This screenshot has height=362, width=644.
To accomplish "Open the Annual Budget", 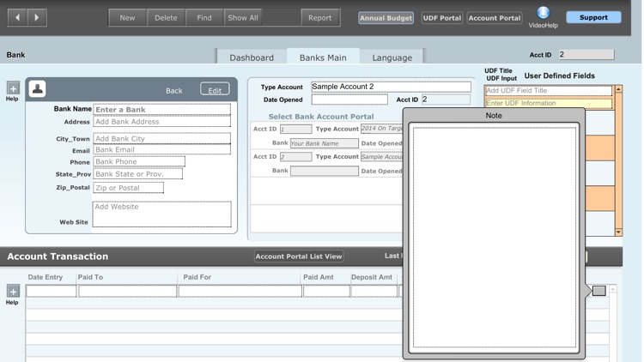I will (x=386, y=18).
